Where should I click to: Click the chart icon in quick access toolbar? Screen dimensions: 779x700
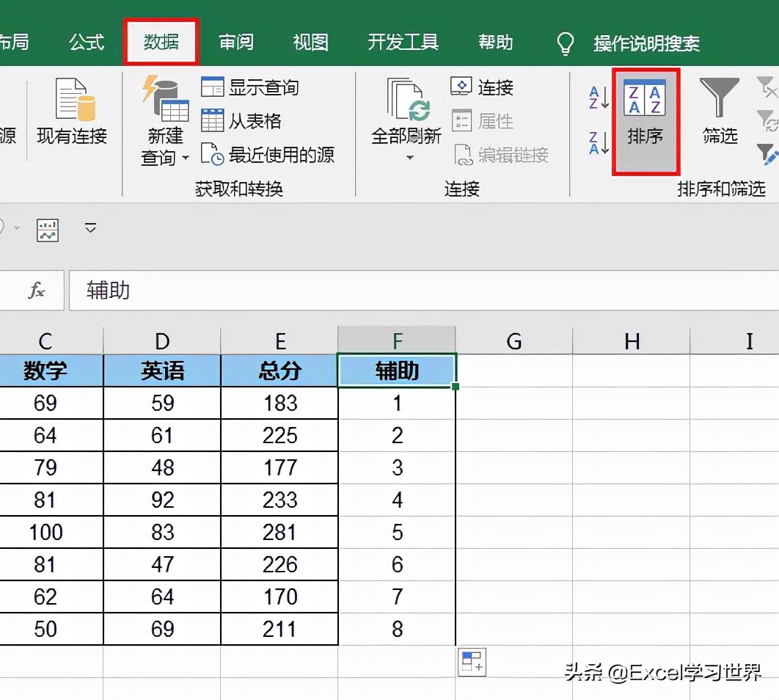(48, 230)
